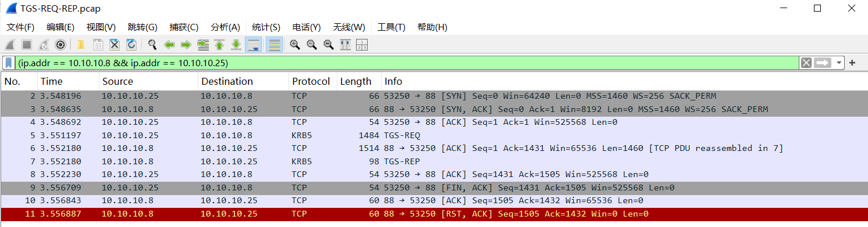Restart the current capture
The height and width of the screenshot is (227, 868).
pyautogui.click(x=44, y=45)
